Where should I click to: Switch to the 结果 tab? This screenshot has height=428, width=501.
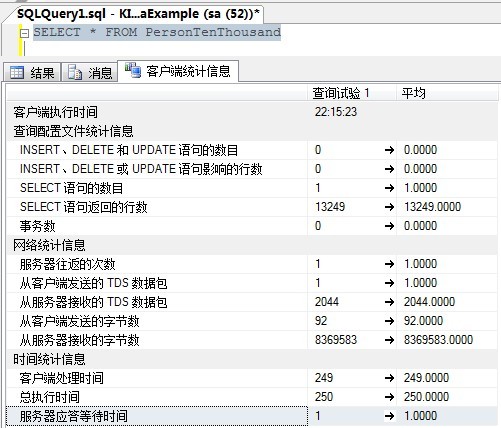point(32,72)
